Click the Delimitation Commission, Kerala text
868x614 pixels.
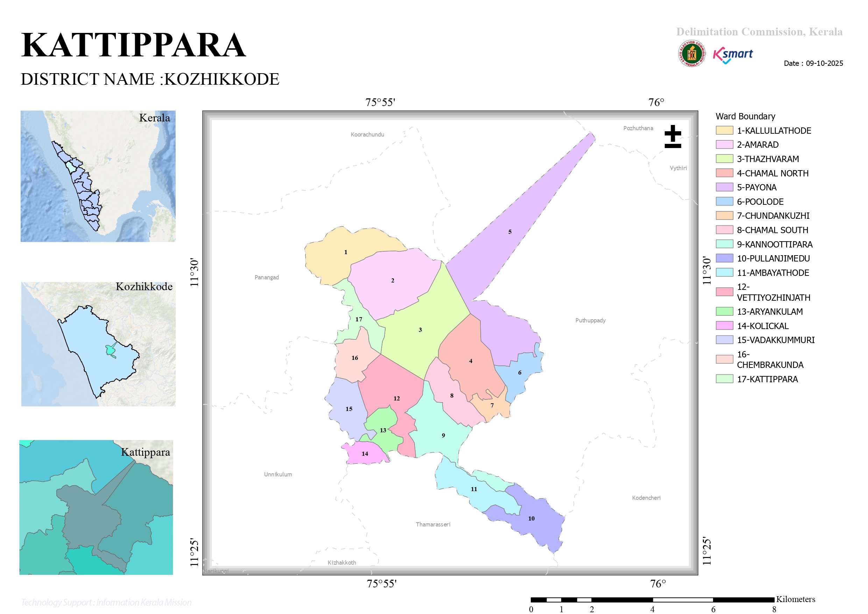pyautogui.click(x=759, y=32)
